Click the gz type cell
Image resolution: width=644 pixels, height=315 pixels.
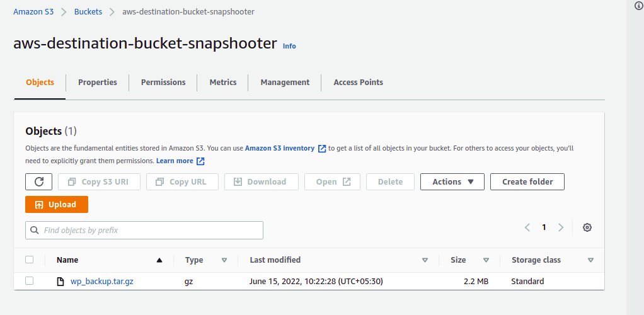click(189, 282)
